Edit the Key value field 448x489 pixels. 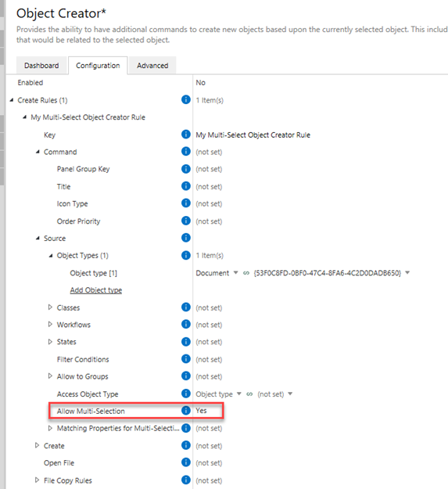(x=253, y=135)
